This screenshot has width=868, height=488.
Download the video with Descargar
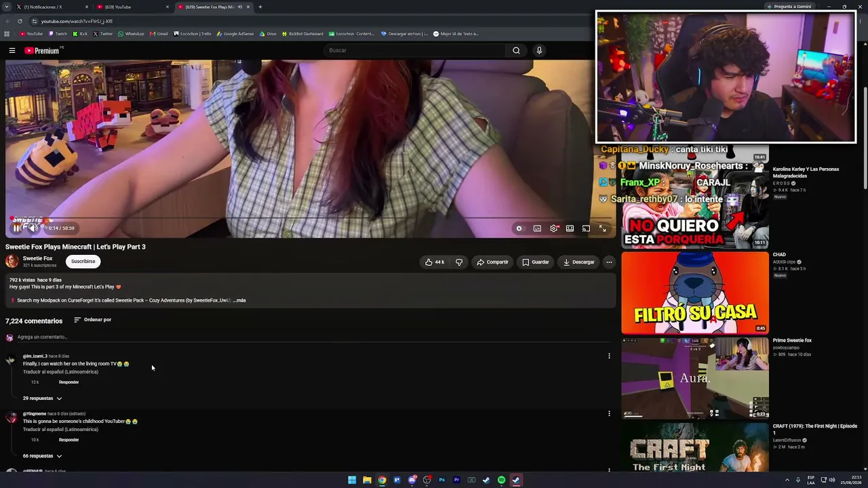[x=578, y=262]
